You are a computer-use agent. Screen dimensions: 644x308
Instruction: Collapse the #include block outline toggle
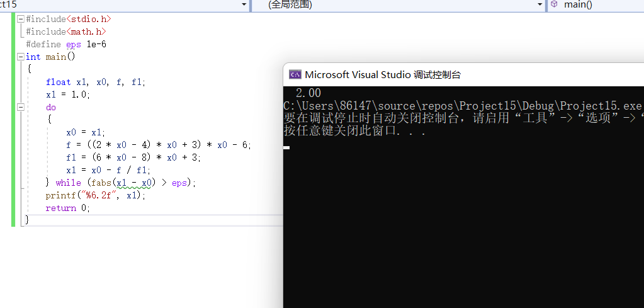tap(21, 19)
